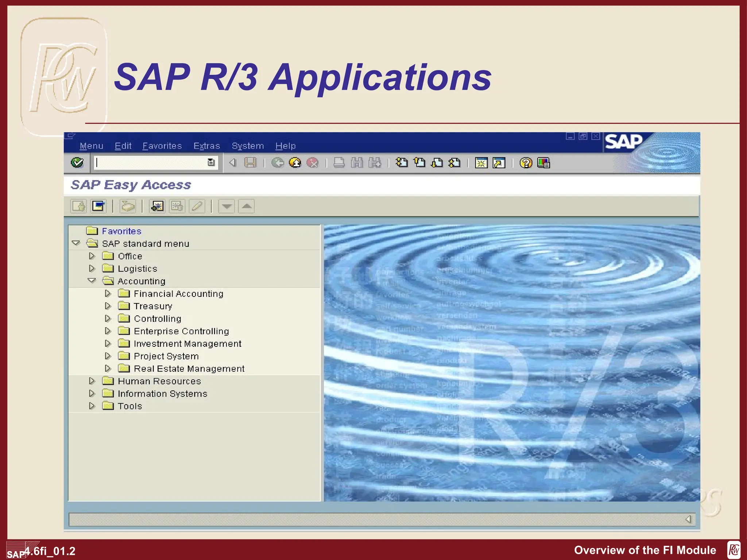747x560 pixels.
Task: Click the Delete Favorites icon
Action: (177, 206)
